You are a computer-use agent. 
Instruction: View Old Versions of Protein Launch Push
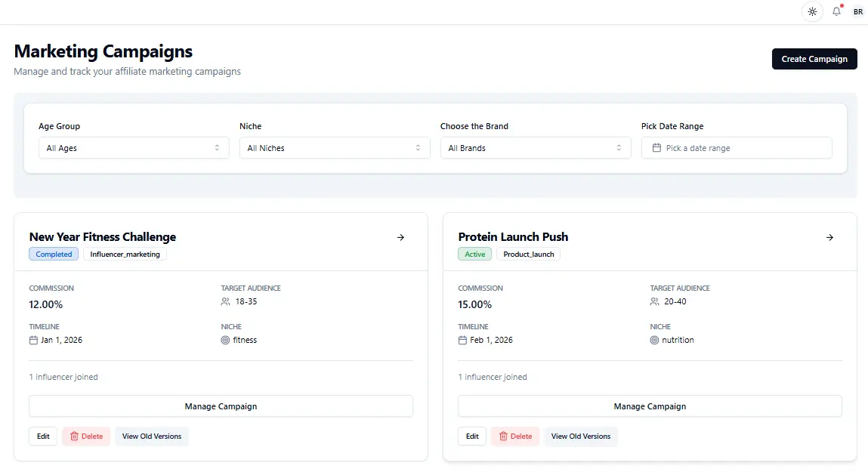(581, 436)
